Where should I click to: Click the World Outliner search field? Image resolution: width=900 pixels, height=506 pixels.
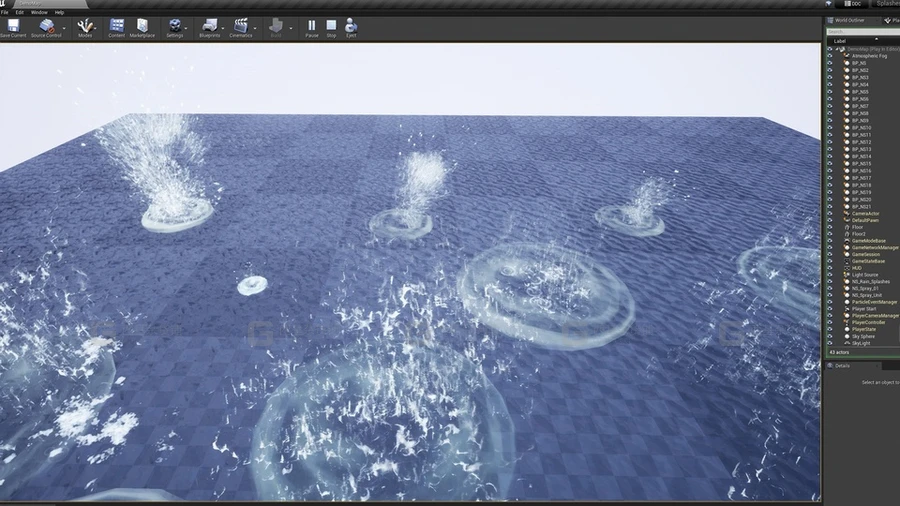862,32
